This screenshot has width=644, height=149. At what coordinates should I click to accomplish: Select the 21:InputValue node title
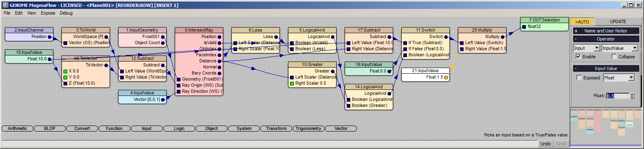pyautogui.click(x=426, y=70)
